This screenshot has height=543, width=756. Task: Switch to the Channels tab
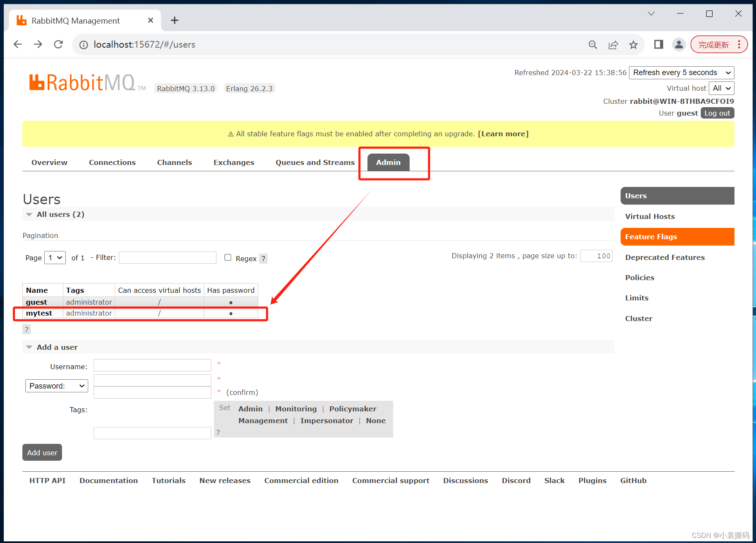pyautogui.click(x=174, y=162)
